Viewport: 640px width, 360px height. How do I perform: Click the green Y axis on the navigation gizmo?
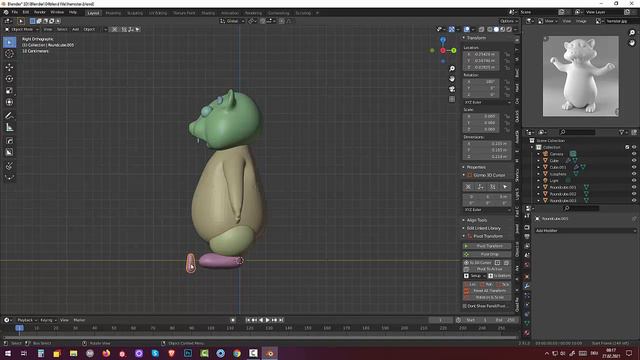pos(453,50)
